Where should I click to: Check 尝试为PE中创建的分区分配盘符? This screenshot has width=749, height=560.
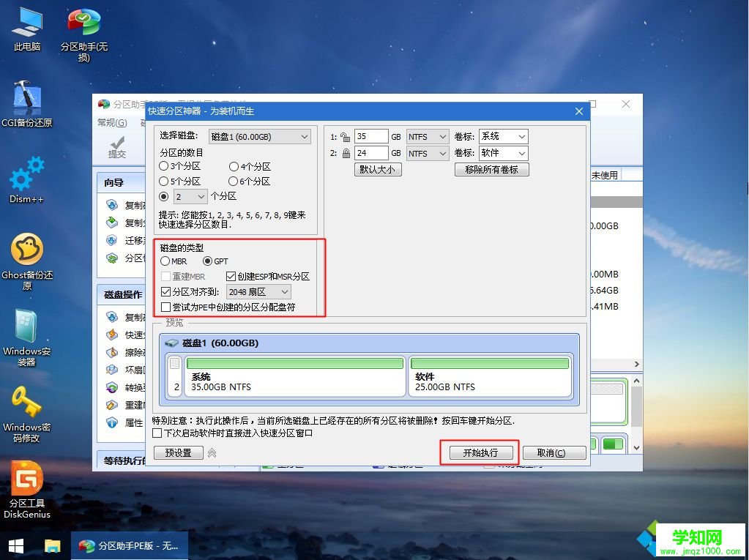pyautogui.click(x=166, y=307)
